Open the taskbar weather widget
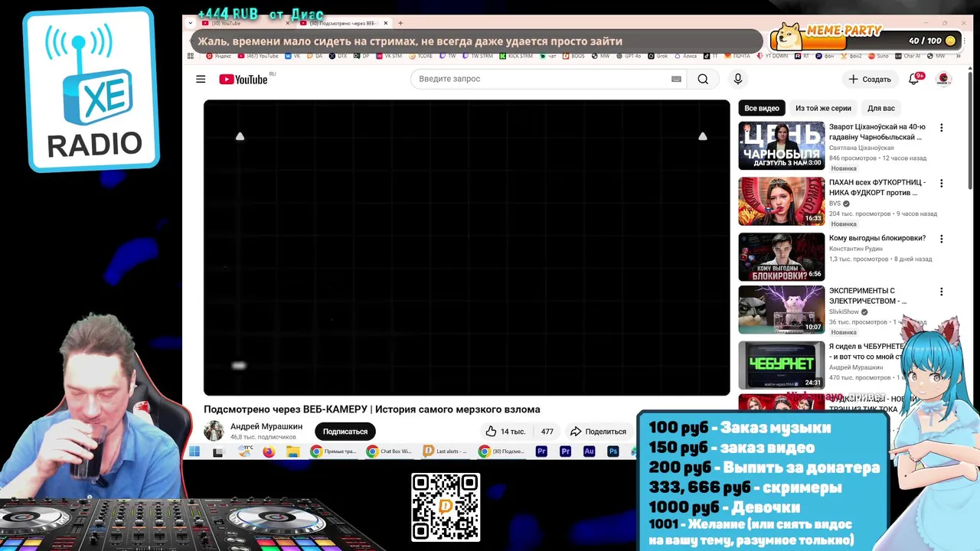 point(245,451)
